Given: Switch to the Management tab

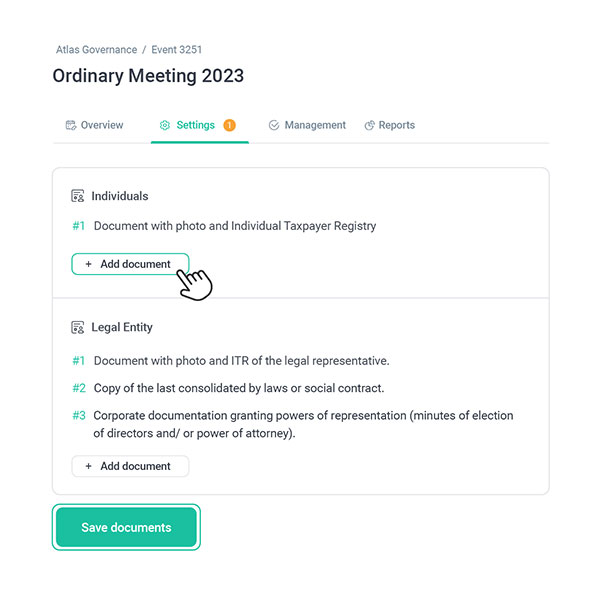Looking at the screenshot, I should pos(314,126).
